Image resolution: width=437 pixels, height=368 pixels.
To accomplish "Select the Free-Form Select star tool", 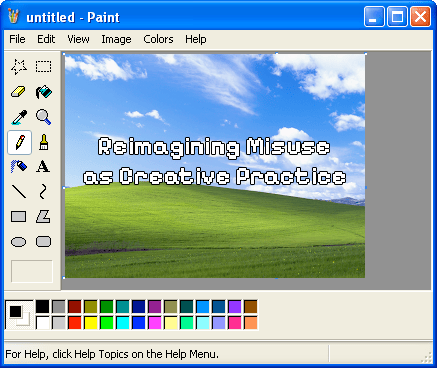I will [x=19, y=67].
